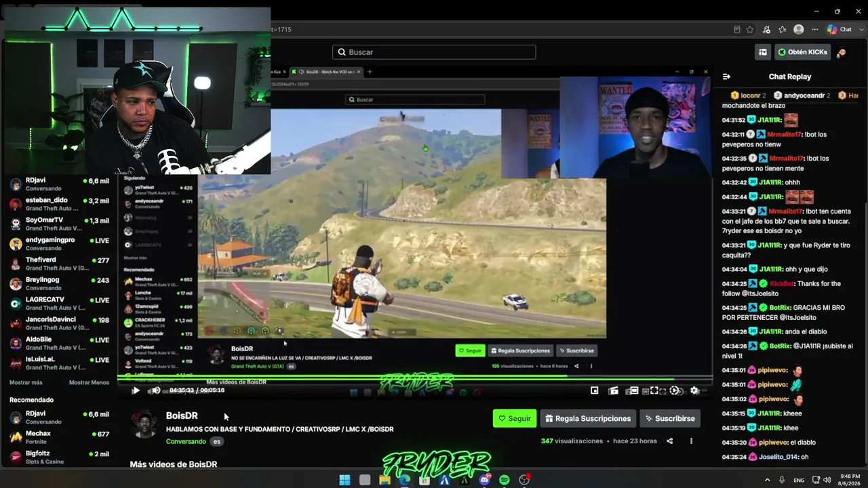Click Mostrar Menos in the sidebar
The width and height of the screenshot is (868, 488).
pyautogui.click(x=89, y=382)
